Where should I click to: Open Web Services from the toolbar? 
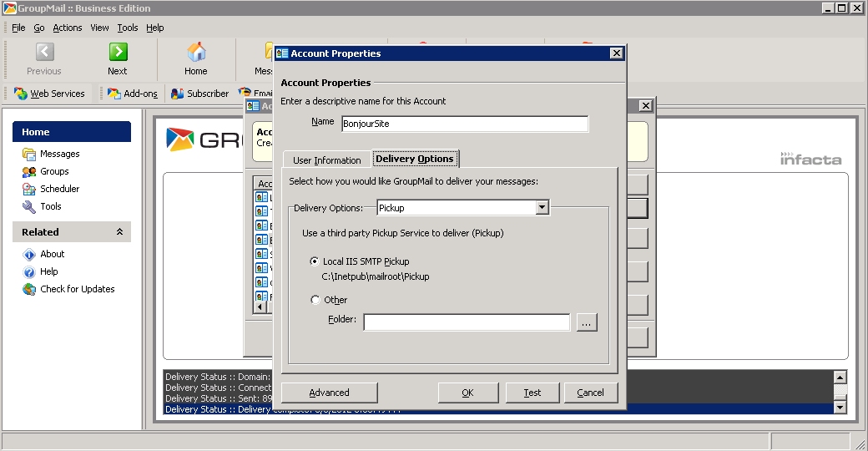click(x=49, y=94)
